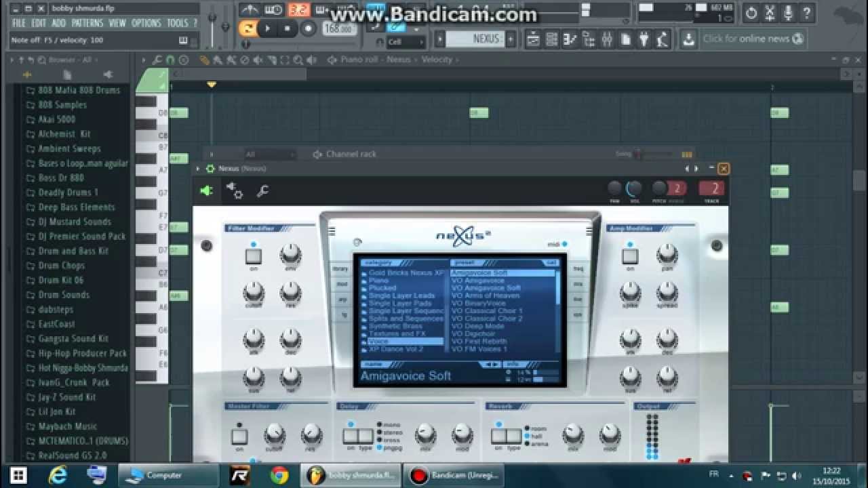Open the OPTIONS menu
Image resolution: width=868 pixels, height=488 pixels.
pyautogui.click(x=146, y=23)
